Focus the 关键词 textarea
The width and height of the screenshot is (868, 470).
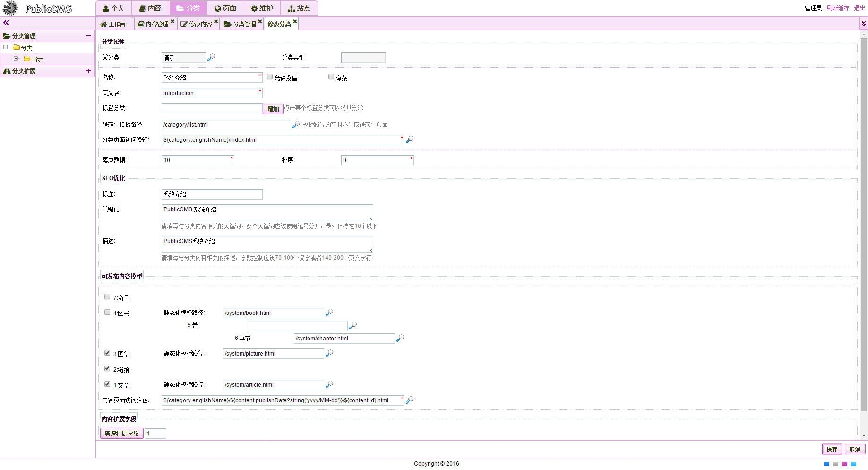coord(267,213)
